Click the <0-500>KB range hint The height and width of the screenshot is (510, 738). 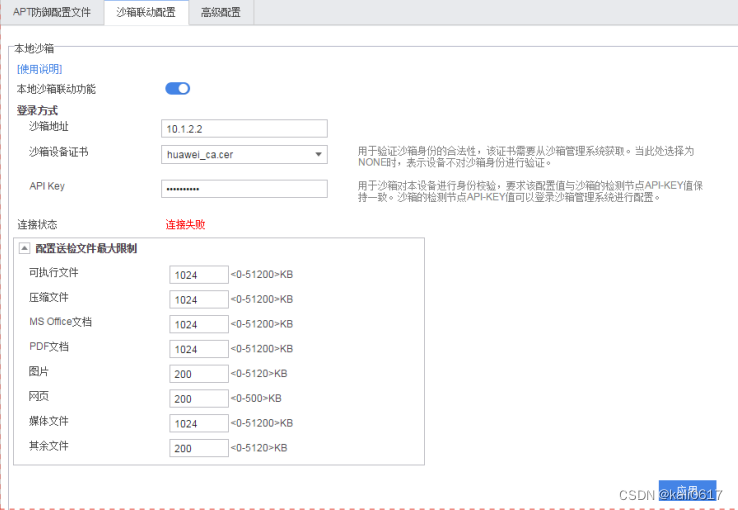coord(256,398)
